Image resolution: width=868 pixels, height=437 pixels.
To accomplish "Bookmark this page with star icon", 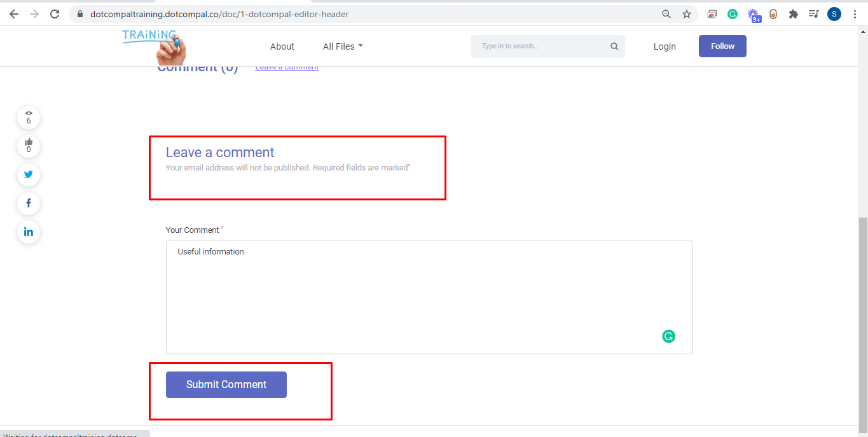I will (x=687, y=14).
